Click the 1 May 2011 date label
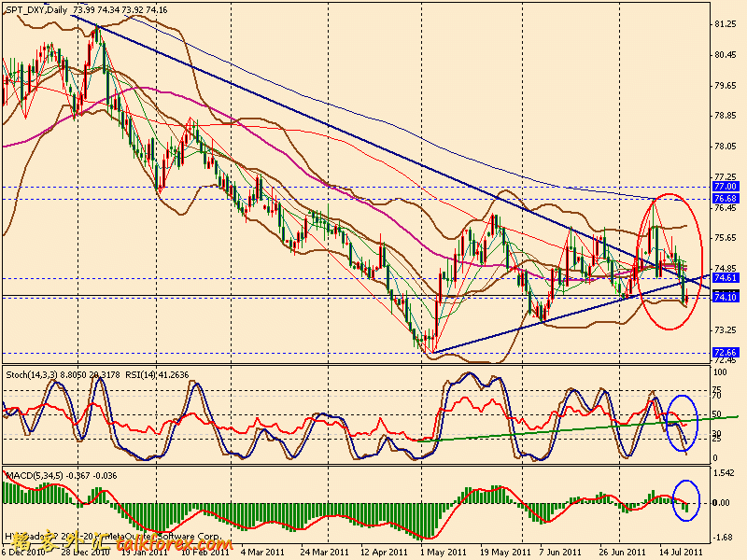 [x=444, y=552]
